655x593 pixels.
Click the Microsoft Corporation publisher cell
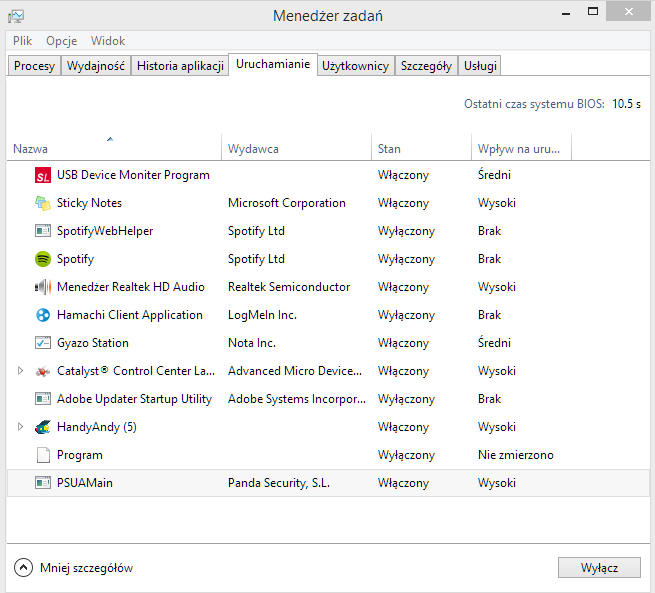[x=287, y=203]
